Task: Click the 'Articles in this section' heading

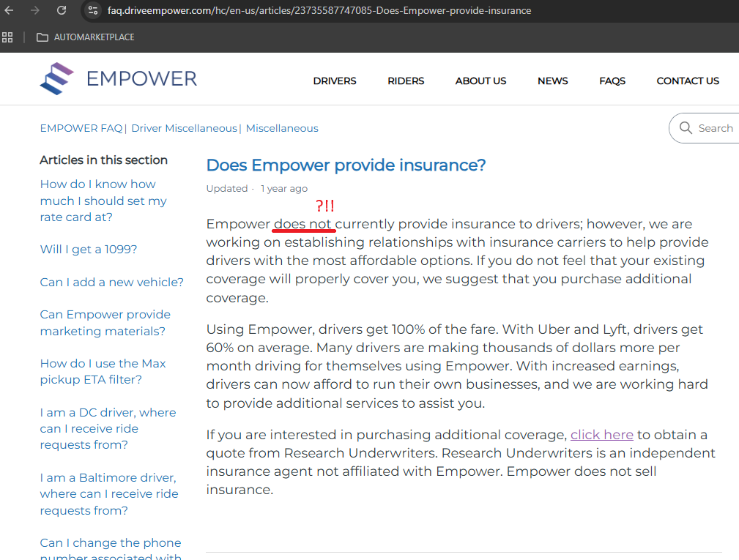Action: point(104,160)
